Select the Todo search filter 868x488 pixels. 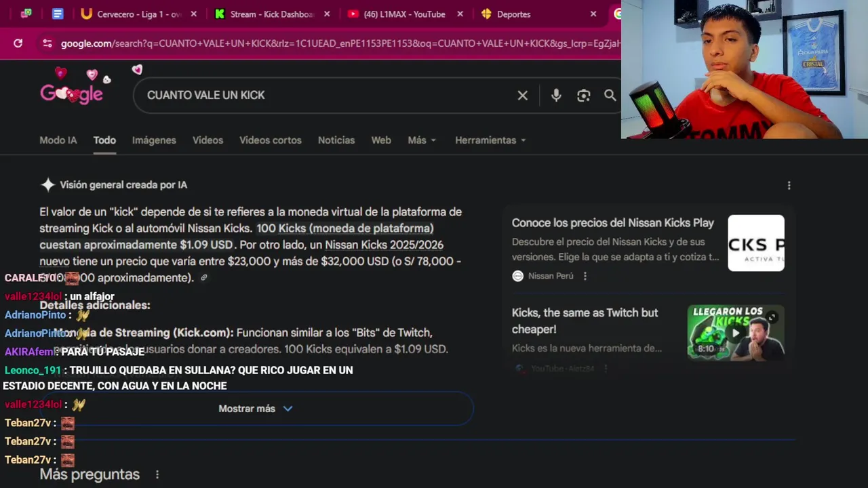coord(104,140)
